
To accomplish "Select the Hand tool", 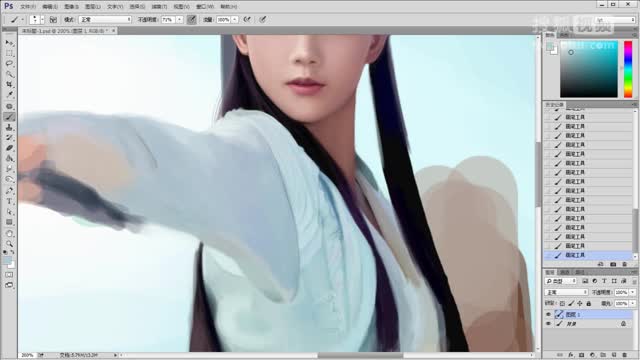I will point(9,234).
